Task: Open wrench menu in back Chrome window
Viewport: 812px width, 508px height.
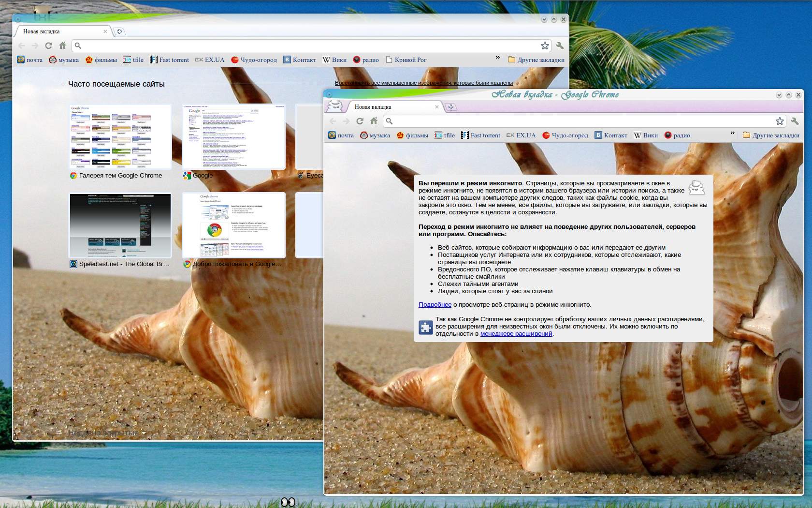Action: (560, 45)
